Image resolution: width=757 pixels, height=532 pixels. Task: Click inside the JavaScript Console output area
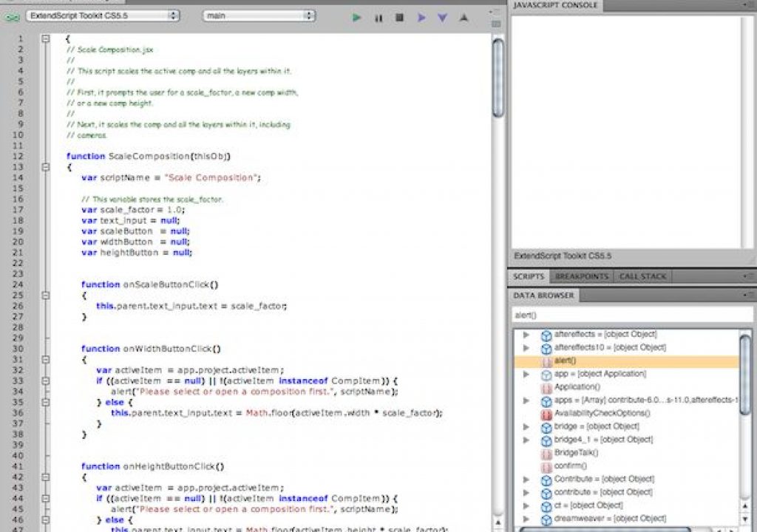(626, 132)
